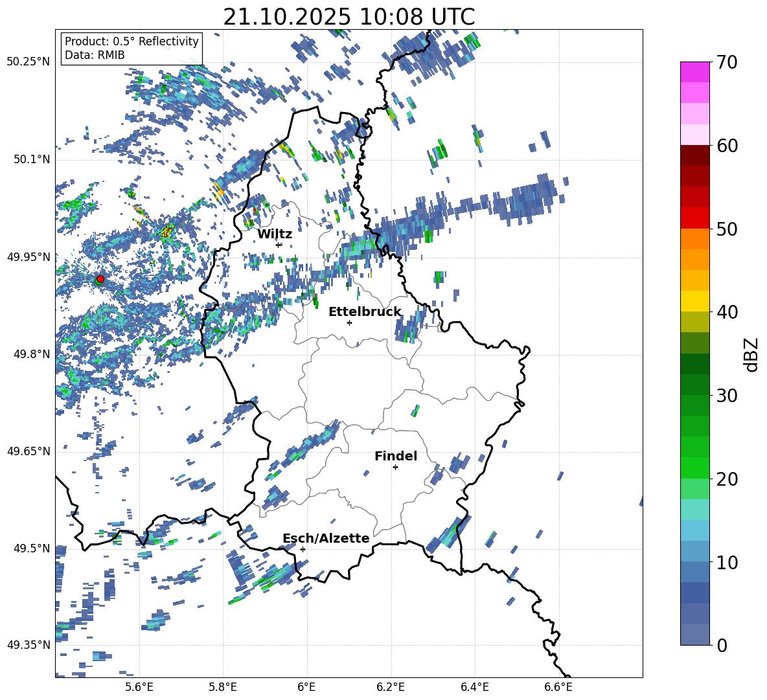Screen dimensions: 767x700
Task: Click the 5.6°E longitude label
Action: pos(139,687)
